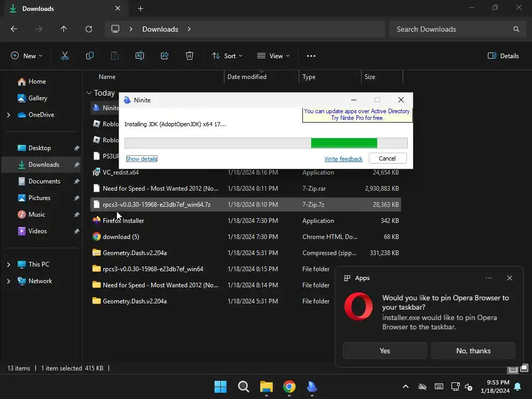
Task: Click File Explorer icon on taskbar
Action: (x=267, y=387)
